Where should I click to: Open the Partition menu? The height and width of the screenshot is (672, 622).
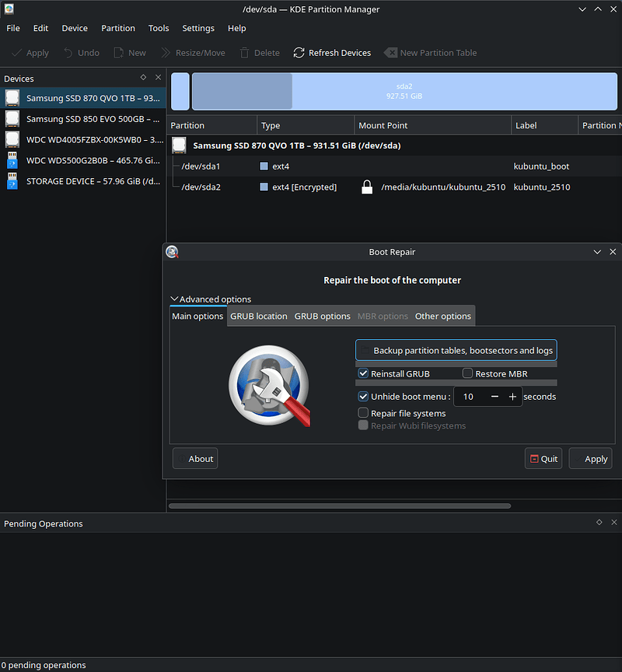coord(118,28)
